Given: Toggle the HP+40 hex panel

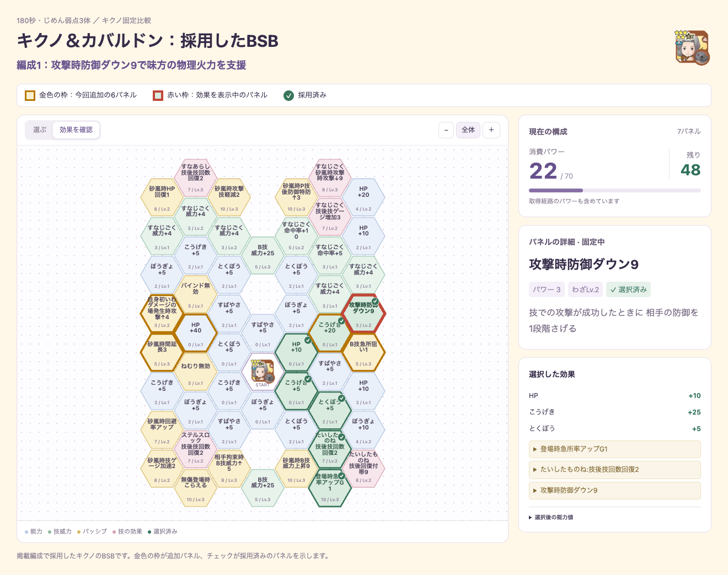Looking at the screenshot, I should point(195,334).
